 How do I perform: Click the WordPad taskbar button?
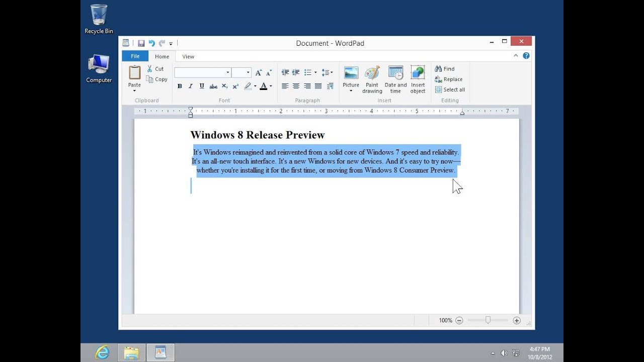point(160,352)
